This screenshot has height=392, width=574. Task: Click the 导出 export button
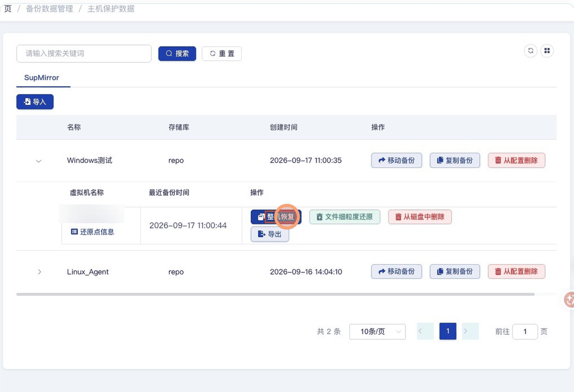click(270, 234)
